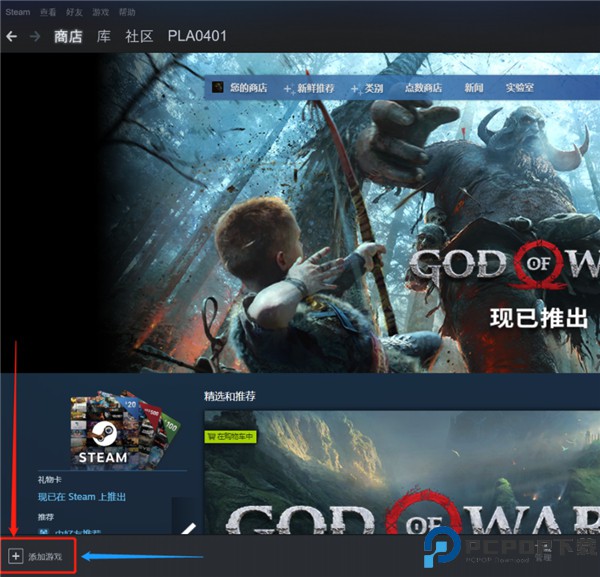
Task: Open 您的商店 store menu
Action: [249, 88]
